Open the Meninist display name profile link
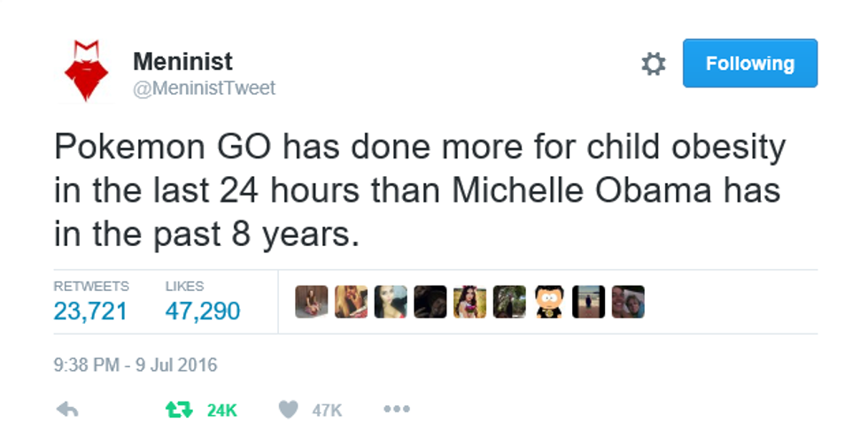Image resolution: width=868 pixels, height=446 pixels. click(x=182, y=61)
